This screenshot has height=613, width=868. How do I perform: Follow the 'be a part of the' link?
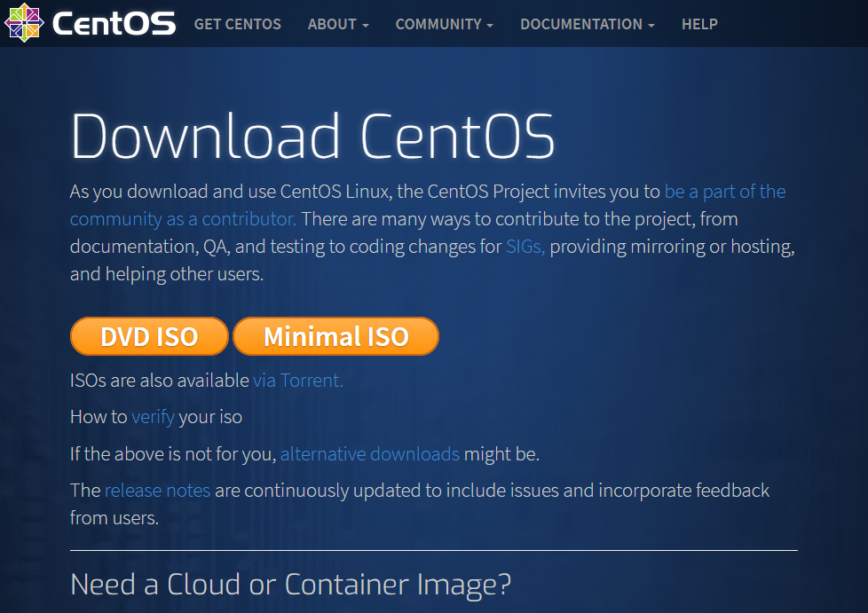point(724,192)
